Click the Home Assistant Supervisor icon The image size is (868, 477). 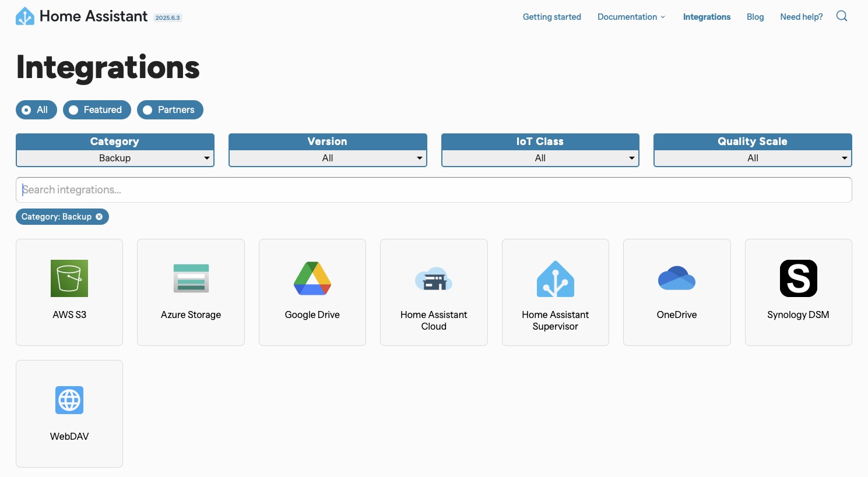point(555,279)
